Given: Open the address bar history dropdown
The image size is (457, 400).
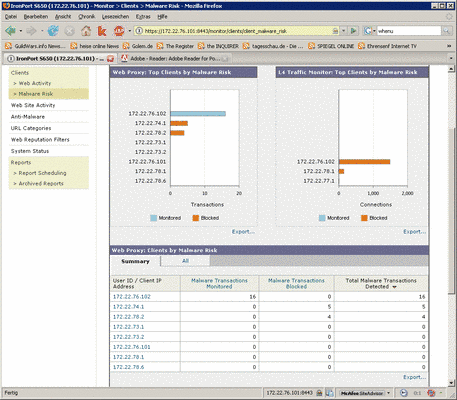Looking at the screenshot, I should [343, 31].
